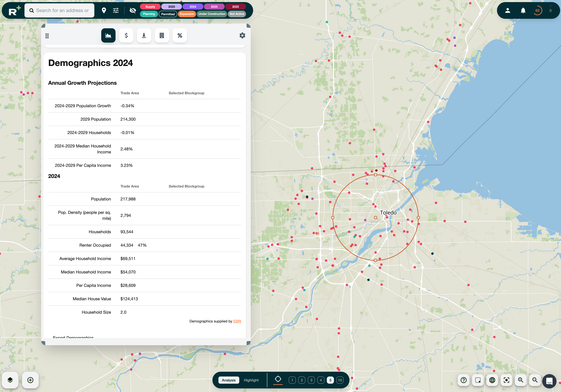Click the address search field
This screenshot has width=561, height=392.
[x=62, y=11]
